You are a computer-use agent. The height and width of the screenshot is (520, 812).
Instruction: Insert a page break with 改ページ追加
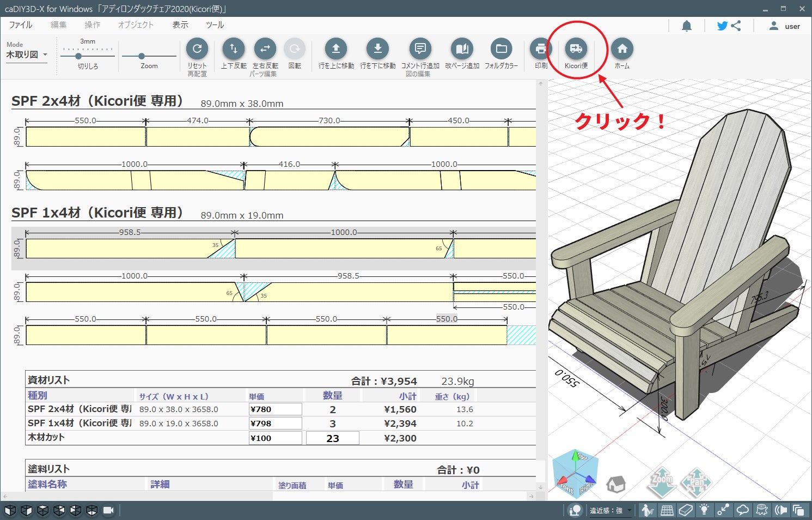[x=462, y=49]
